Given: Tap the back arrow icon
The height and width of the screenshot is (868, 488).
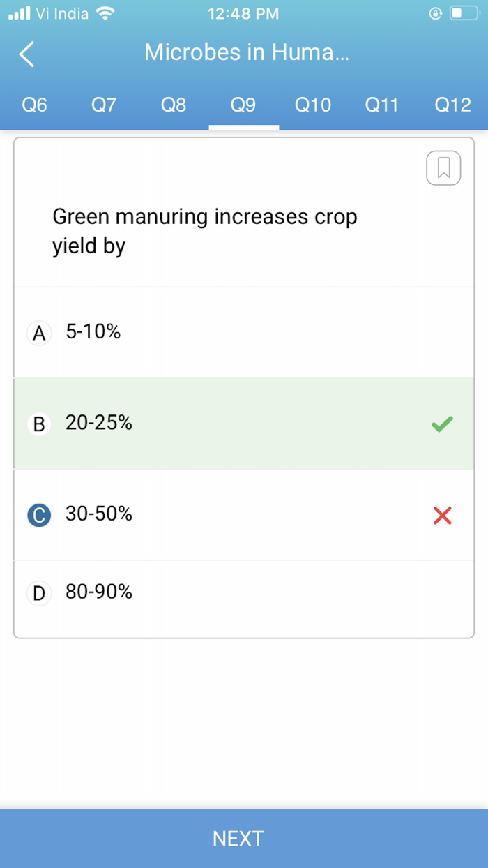Looking at the screenshot, I should tap(26, 54).
